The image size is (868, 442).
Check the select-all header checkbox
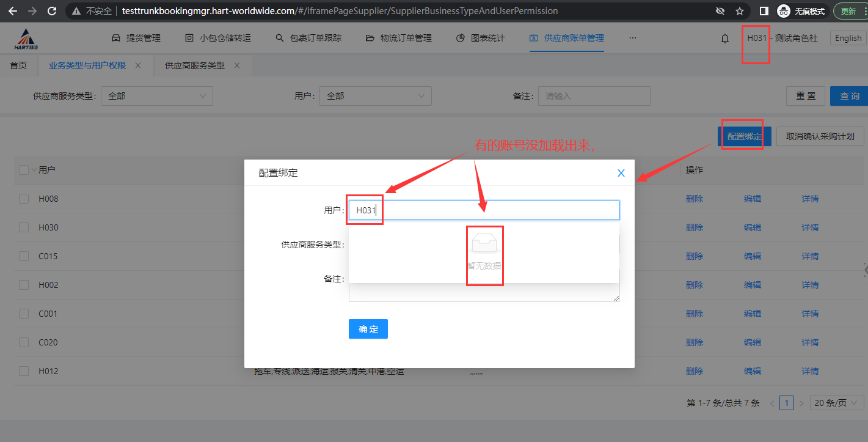pos(23,170)
